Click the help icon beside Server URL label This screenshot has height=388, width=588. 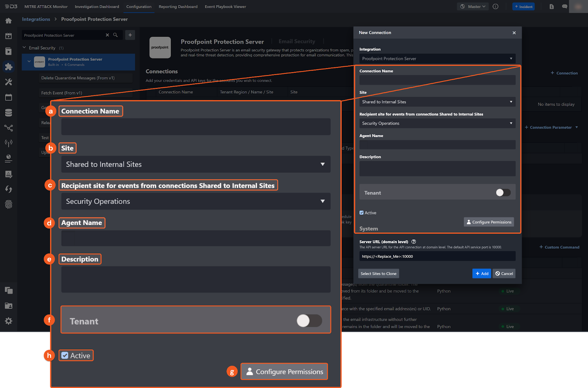pos(414,242)
